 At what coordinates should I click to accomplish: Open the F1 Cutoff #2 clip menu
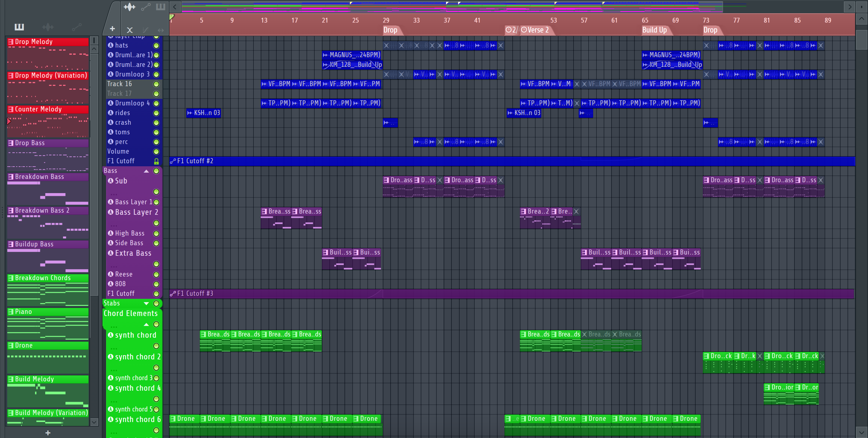point(173,161)
